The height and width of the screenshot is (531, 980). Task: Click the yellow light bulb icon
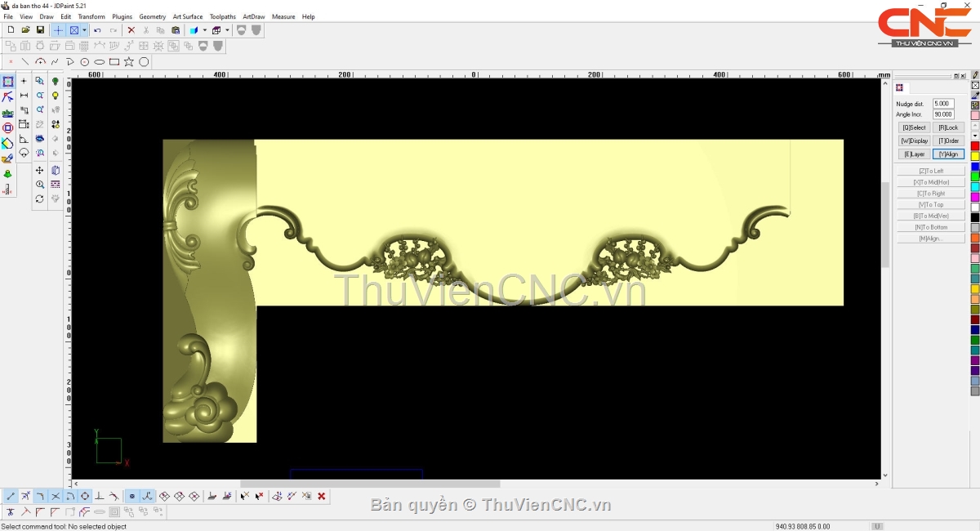tap(56, 96)
